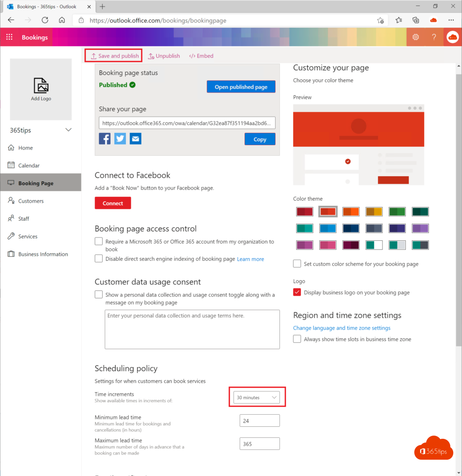Share booking page by email
Screen dimensions: 462x476
[135, 139]
